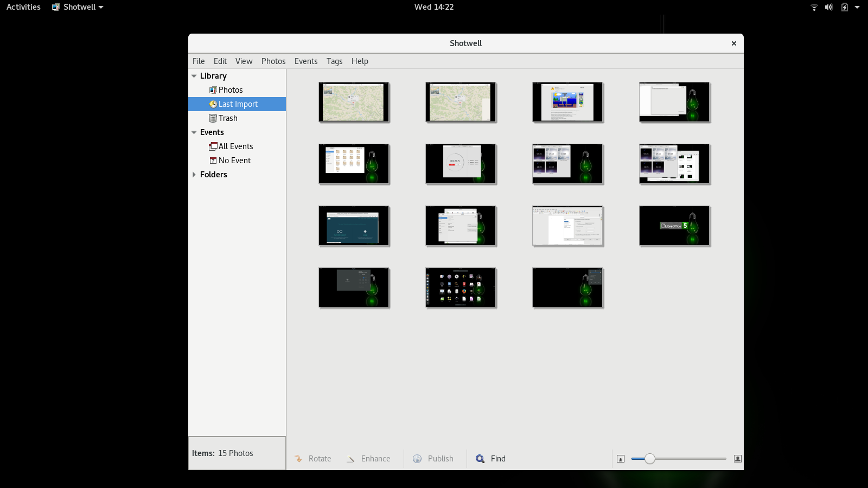The width and height of the screenshot is (868, 488).
Task: Select the No Event icon
Action: click(x=213, y=160)
